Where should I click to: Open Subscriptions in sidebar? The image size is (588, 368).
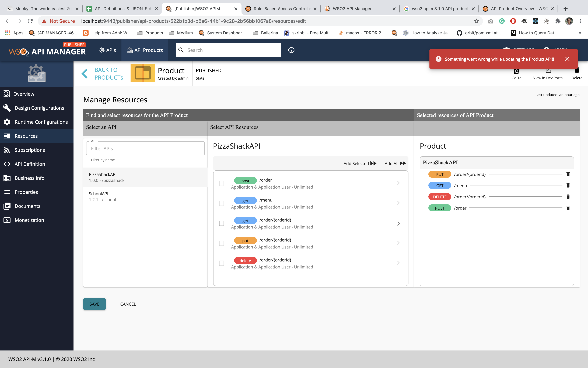point(37,150)
